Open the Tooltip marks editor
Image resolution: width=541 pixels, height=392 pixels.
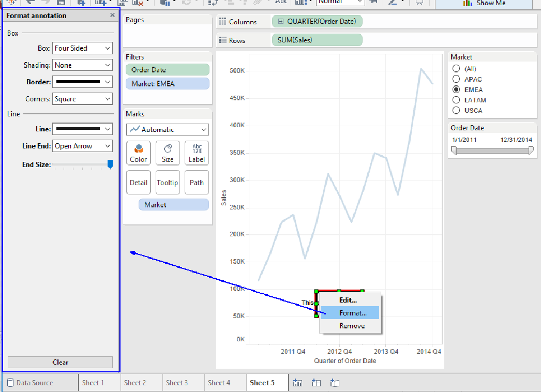[x=168, y=183]
